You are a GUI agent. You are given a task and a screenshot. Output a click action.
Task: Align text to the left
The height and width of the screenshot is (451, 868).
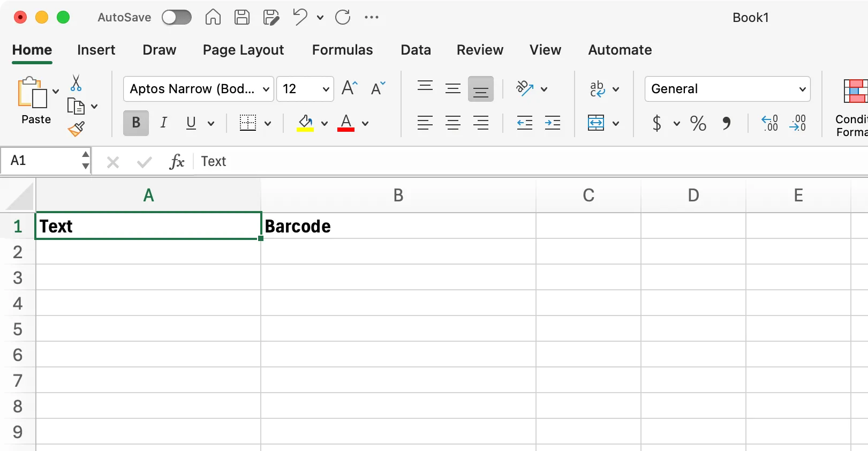425,123
